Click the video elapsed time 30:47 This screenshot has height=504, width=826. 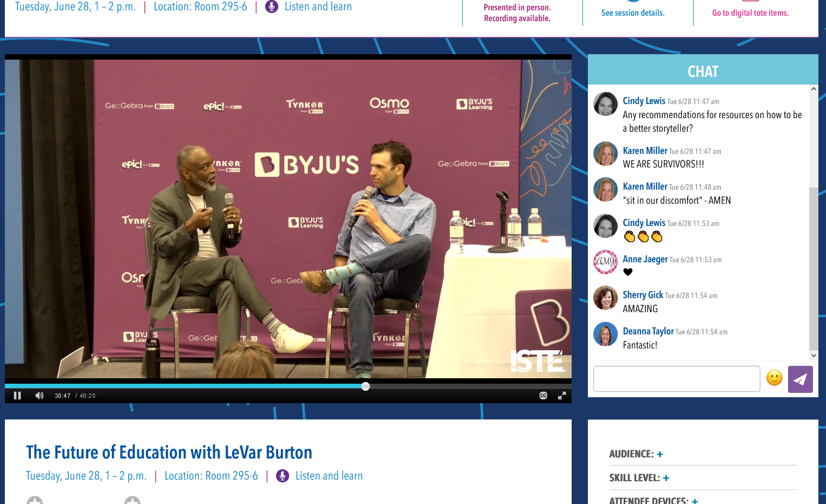coord(63,396)
